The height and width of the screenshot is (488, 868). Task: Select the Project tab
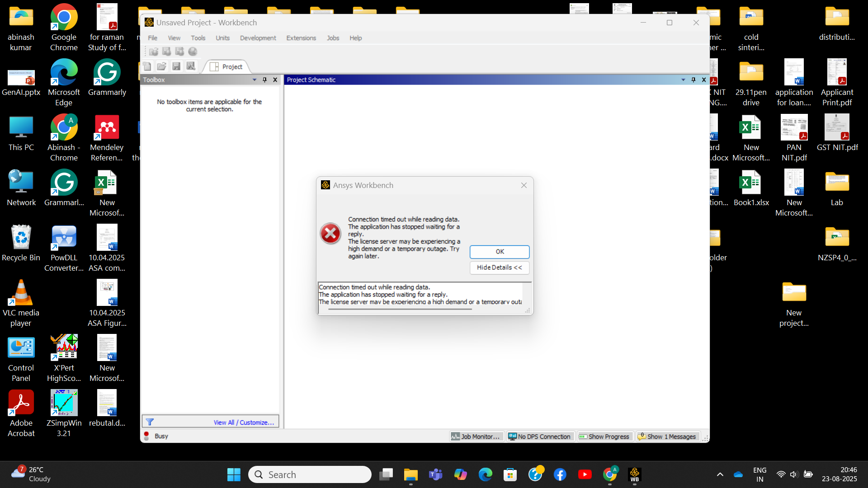(x=227, y=67)
